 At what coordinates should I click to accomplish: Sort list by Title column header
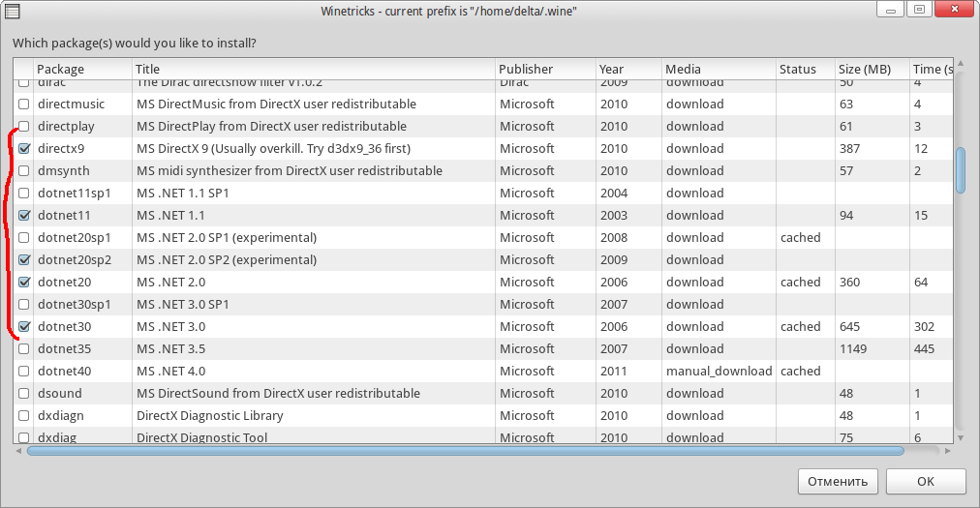tap(312, 69)
